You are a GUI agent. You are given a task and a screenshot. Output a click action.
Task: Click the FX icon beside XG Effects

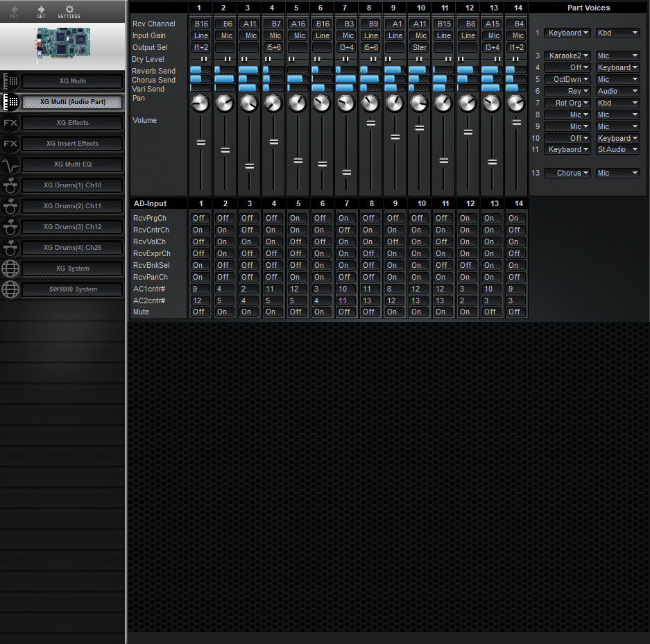tap(10, 123)
